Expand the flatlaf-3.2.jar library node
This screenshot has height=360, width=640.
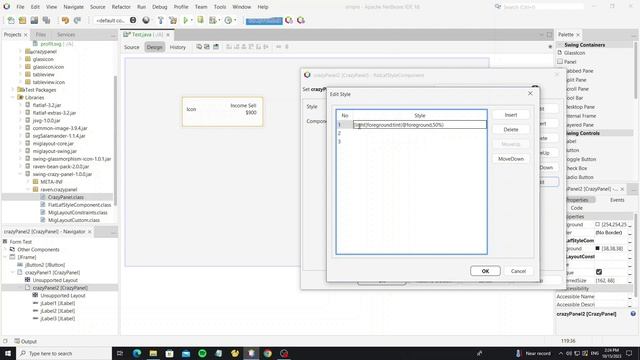[20, 105]
